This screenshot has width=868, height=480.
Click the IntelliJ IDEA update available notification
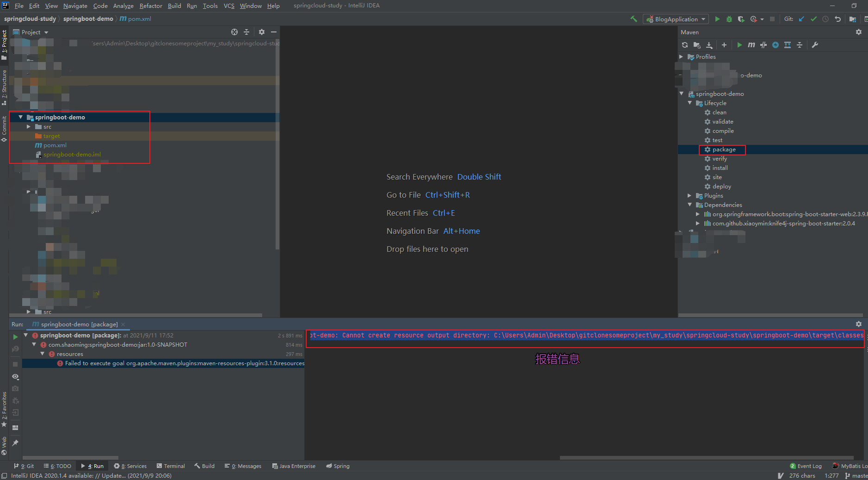click(x=91, y=475)
